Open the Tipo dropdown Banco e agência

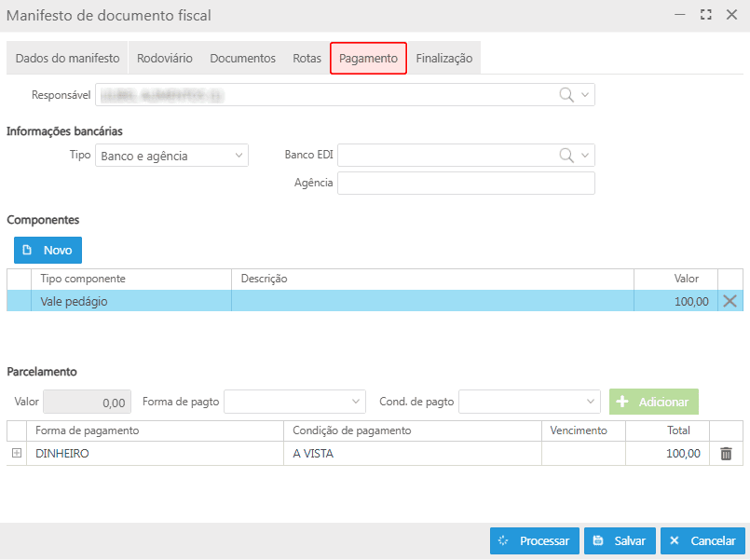pos(171,156)
